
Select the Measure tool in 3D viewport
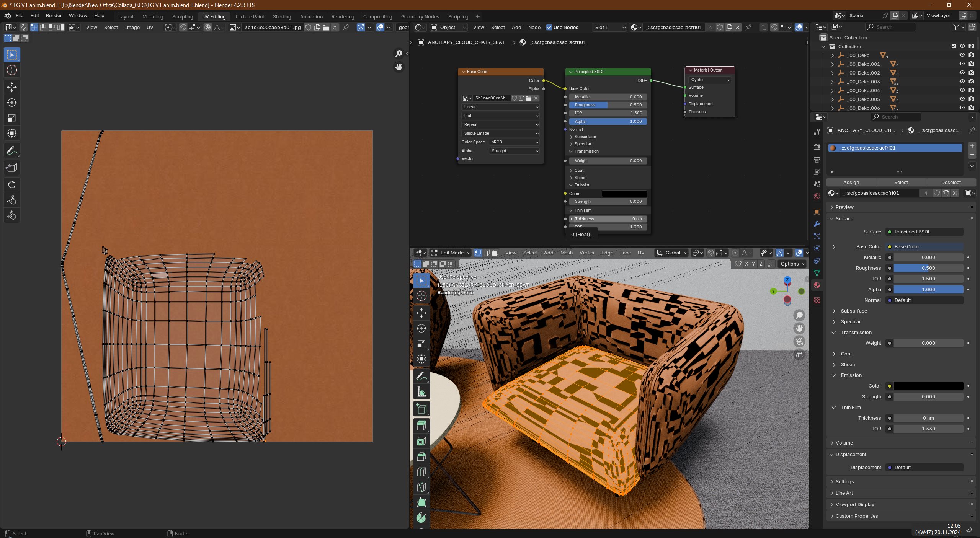[421, 392]
